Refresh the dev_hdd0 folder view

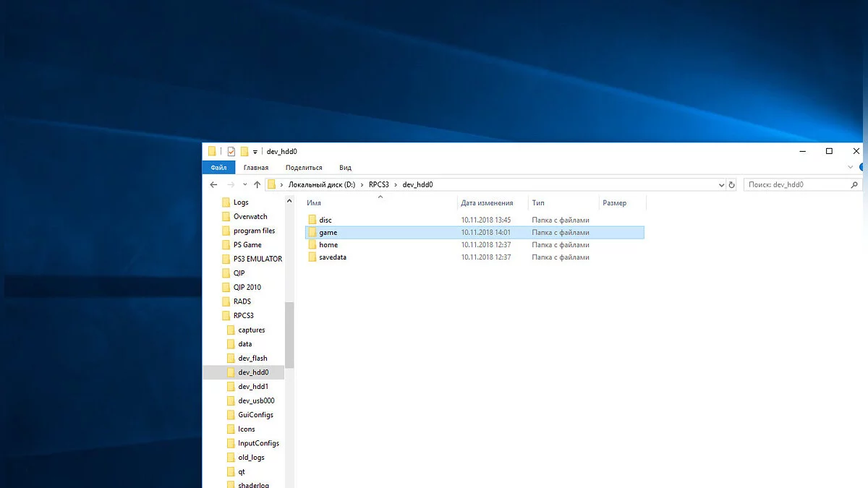[731, 185]
